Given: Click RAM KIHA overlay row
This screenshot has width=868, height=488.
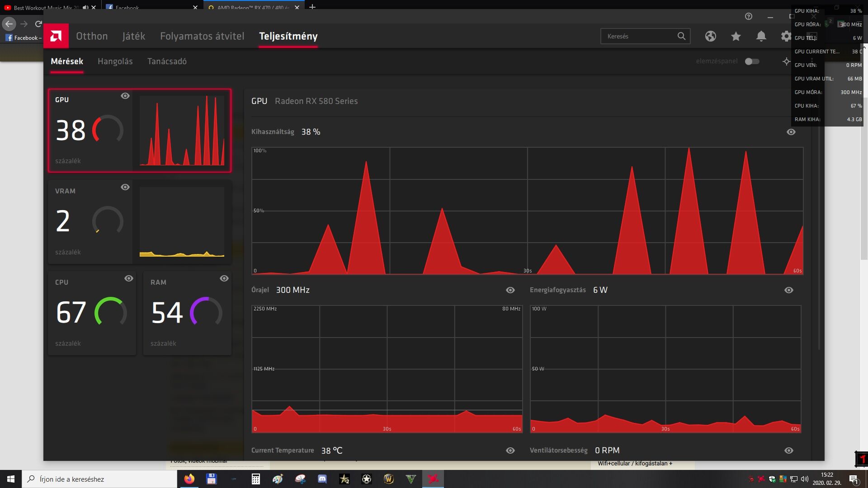Looking at the screenshot, I should (x=828, y=119).
